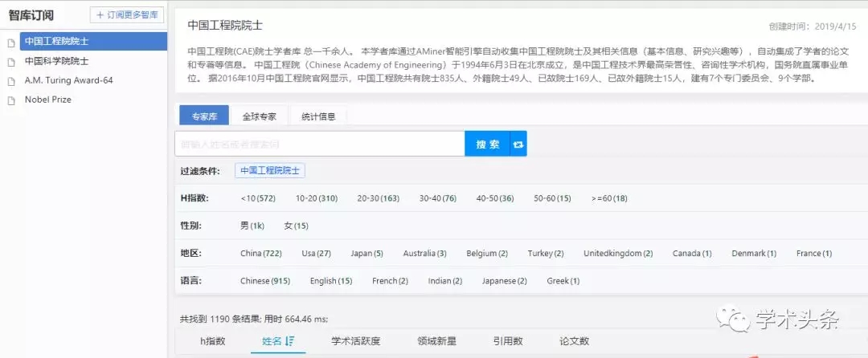The image size is (868, 358).
Task: Filter language by English (15)
Action: tap(331, 281)
